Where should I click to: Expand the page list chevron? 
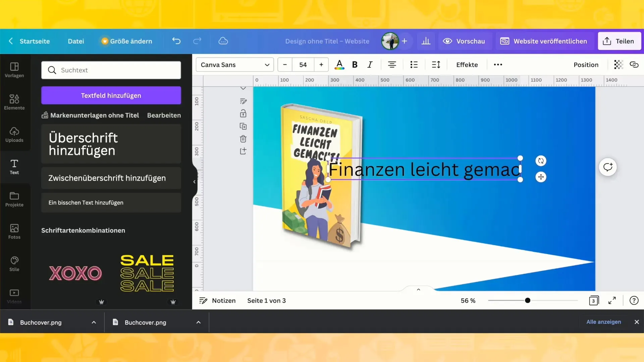(x=419, y=290)
